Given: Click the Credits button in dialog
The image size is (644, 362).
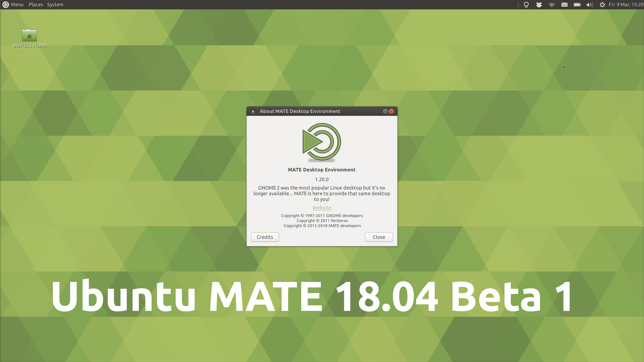Looking at the screenshot, I should [x=265, y=237].
